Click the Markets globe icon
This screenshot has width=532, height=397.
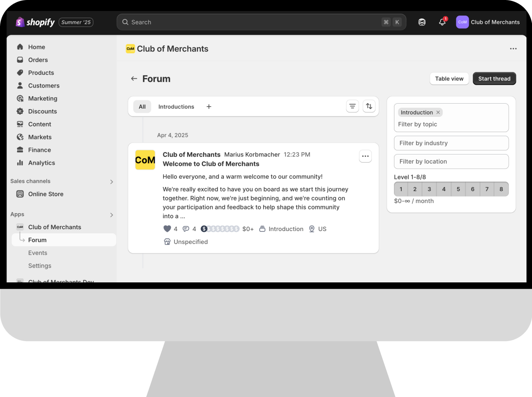tap(20, 137)
